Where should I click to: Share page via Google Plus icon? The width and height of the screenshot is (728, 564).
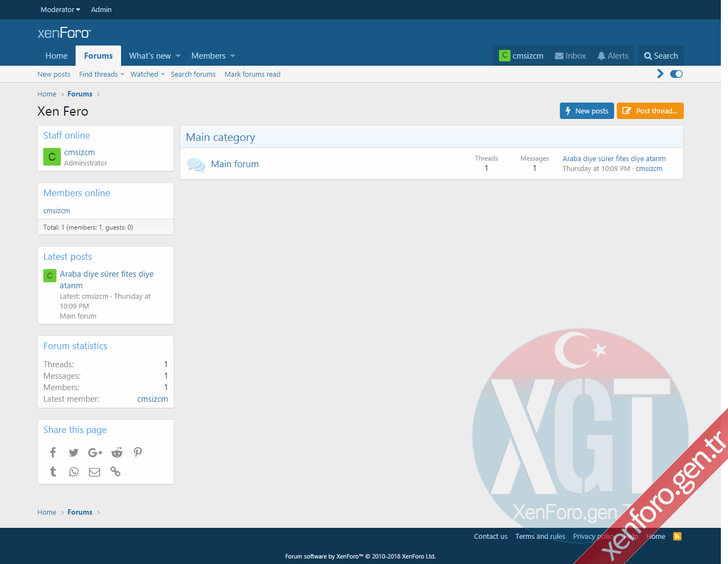click(95, 452)
